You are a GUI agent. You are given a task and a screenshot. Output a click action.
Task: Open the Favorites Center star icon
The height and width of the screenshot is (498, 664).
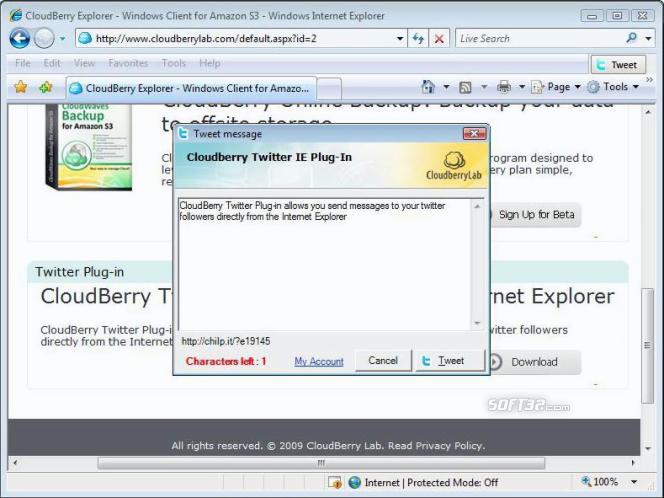[x=20, y=87]
